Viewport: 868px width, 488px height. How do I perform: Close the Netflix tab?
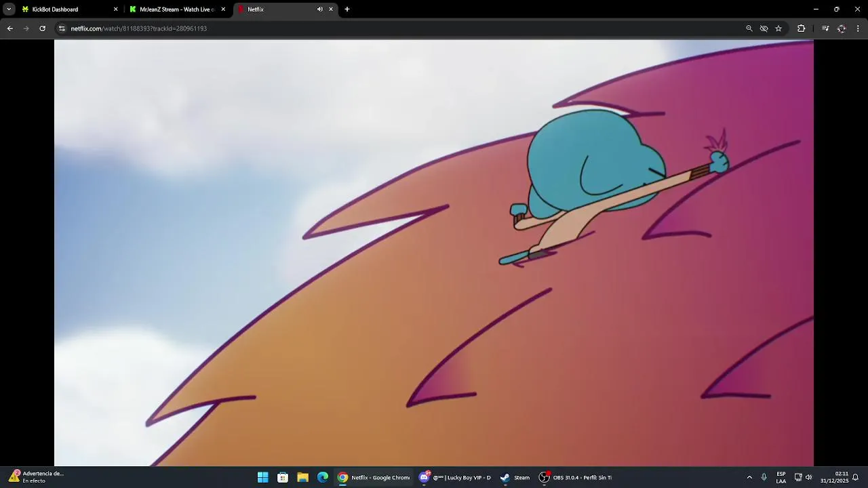[x=331, y=9]
